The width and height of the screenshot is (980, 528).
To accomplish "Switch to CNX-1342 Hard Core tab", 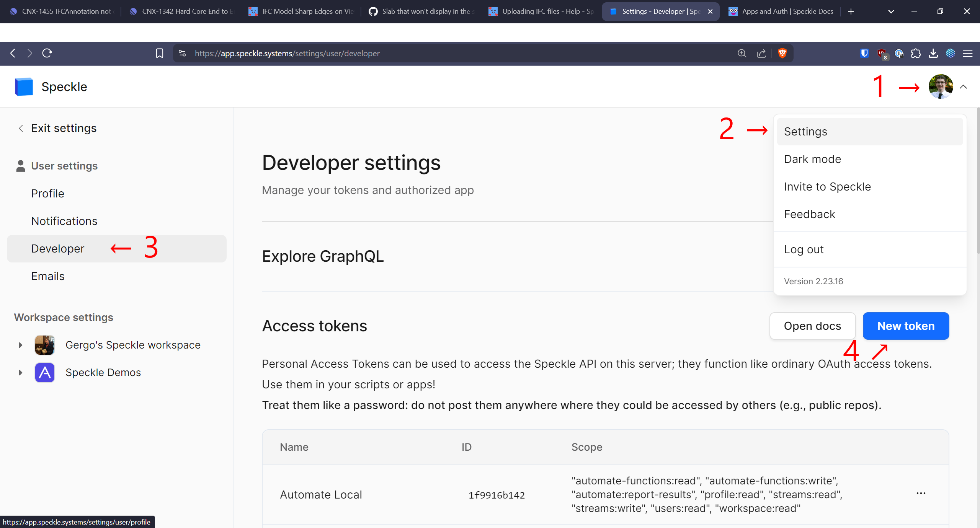I will (x=182, y=11).
